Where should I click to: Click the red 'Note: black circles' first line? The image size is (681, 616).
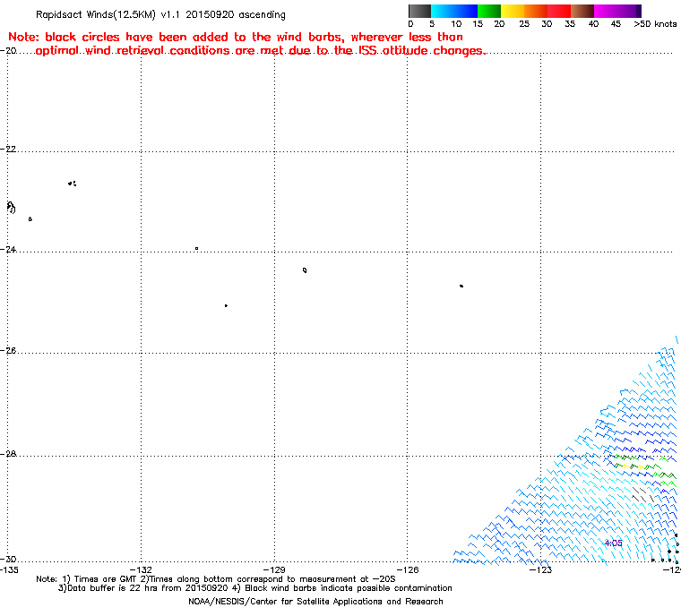point(236,37)
